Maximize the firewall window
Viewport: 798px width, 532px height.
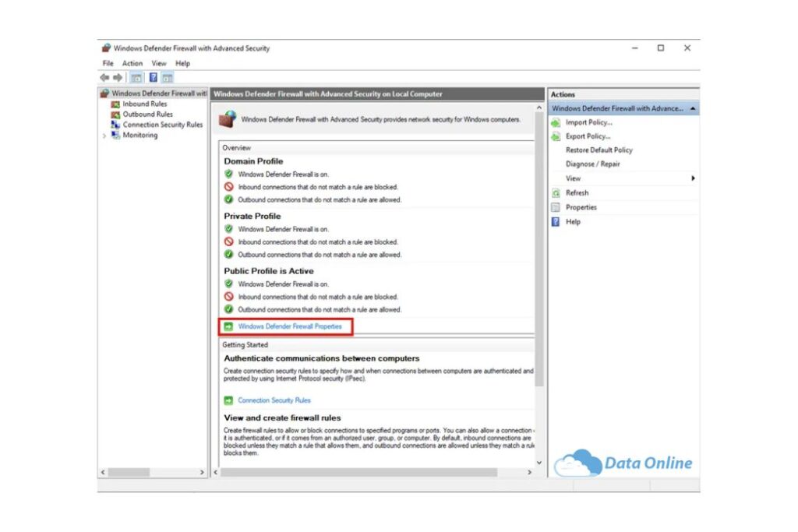coord(661,48)
